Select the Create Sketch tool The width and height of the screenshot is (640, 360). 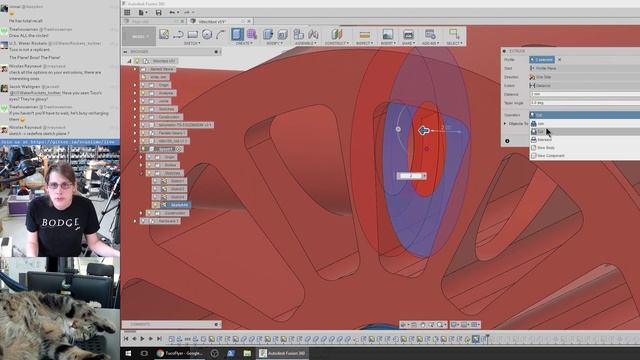(x=164, y=34)
